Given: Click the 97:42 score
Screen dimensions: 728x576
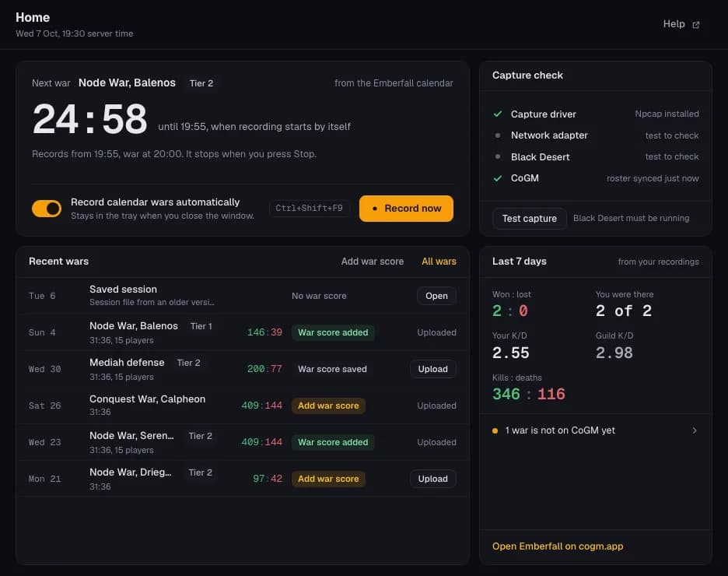Looking at the screenshot, I should (x=267, y=479).
